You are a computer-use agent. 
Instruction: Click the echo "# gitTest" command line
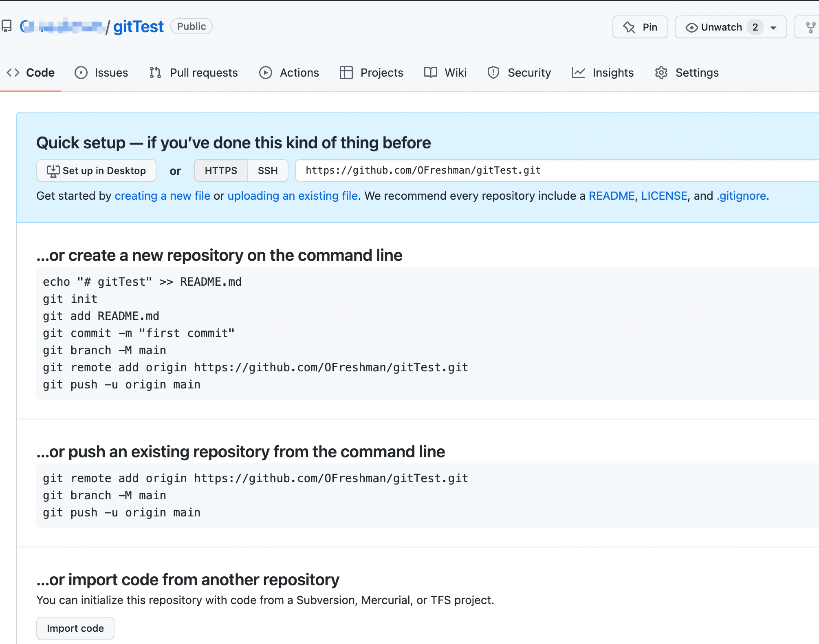142,282
